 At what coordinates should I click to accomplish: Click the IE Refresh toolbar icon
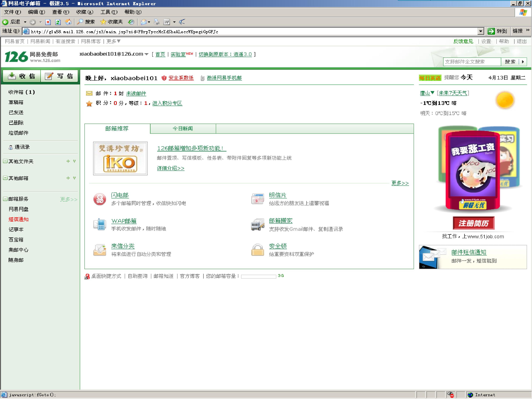point(58,22)
